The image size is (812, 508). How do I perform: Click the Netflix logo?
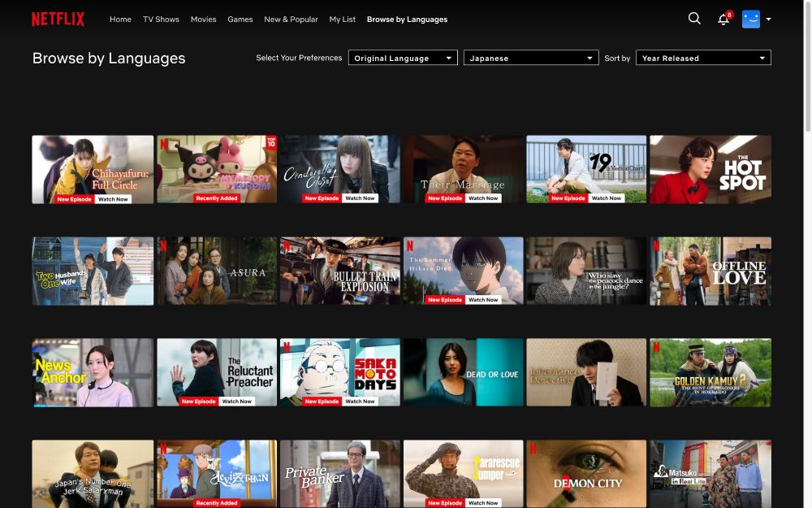coord(58,20)
